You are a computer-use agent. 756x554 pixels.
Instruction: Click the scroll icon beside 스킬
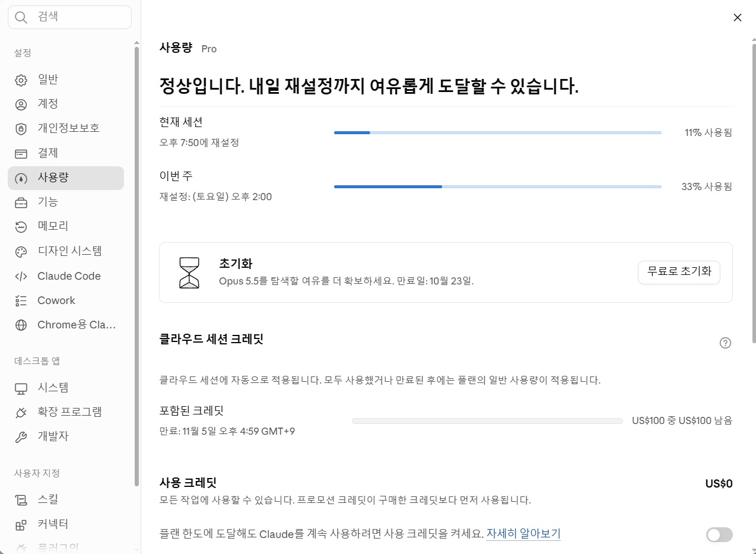click(21, 501)
